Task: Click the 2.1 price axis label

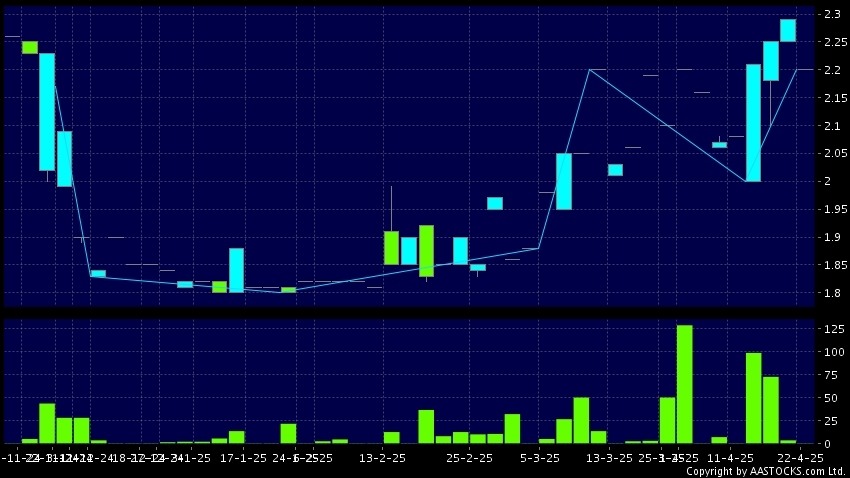Action: coord(832,126)
